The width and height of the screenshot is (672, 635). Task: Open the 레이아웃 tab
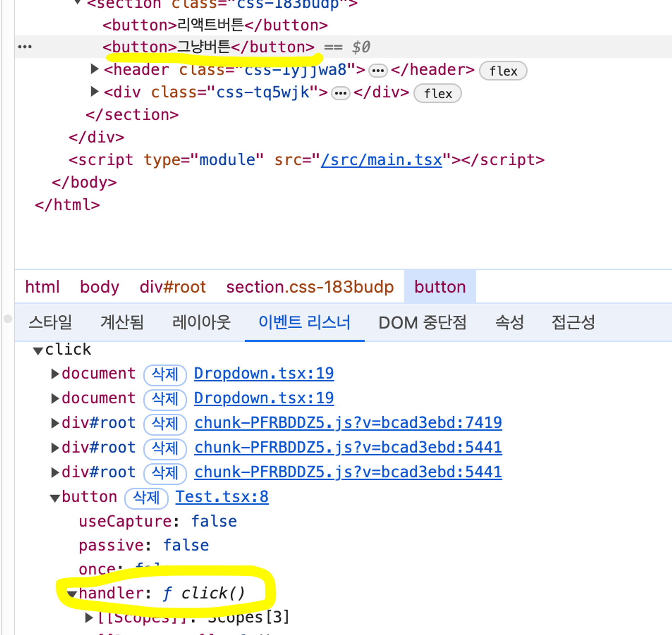tap(201, 322)
